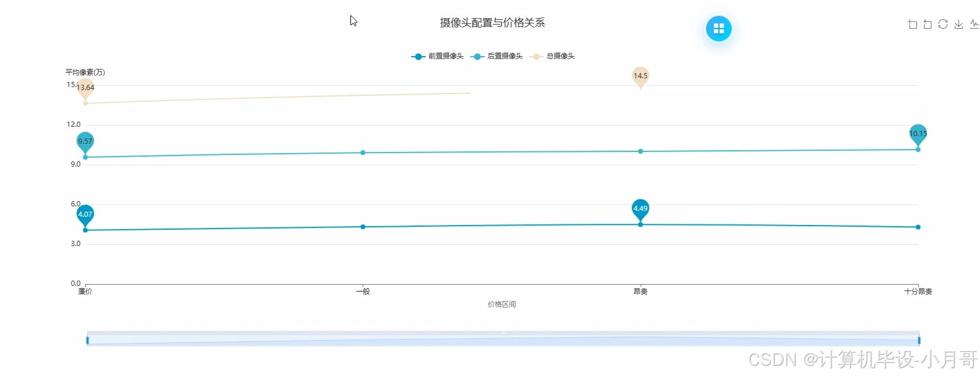Select 前置摄像头 data point at 一般
The width and height of the screenshot is (980, 377).
pos(363,227)
